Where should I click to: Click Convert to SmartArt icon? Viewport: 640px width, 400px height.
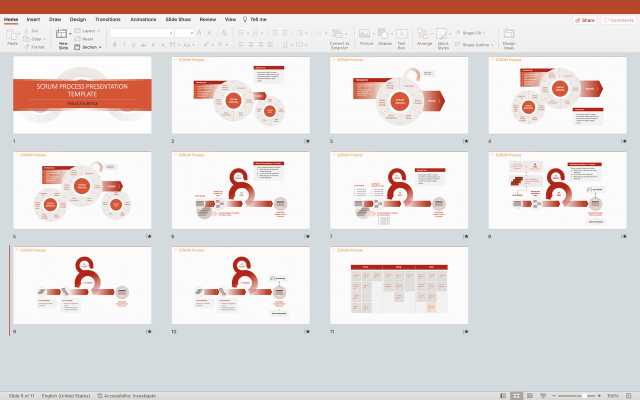339,35
